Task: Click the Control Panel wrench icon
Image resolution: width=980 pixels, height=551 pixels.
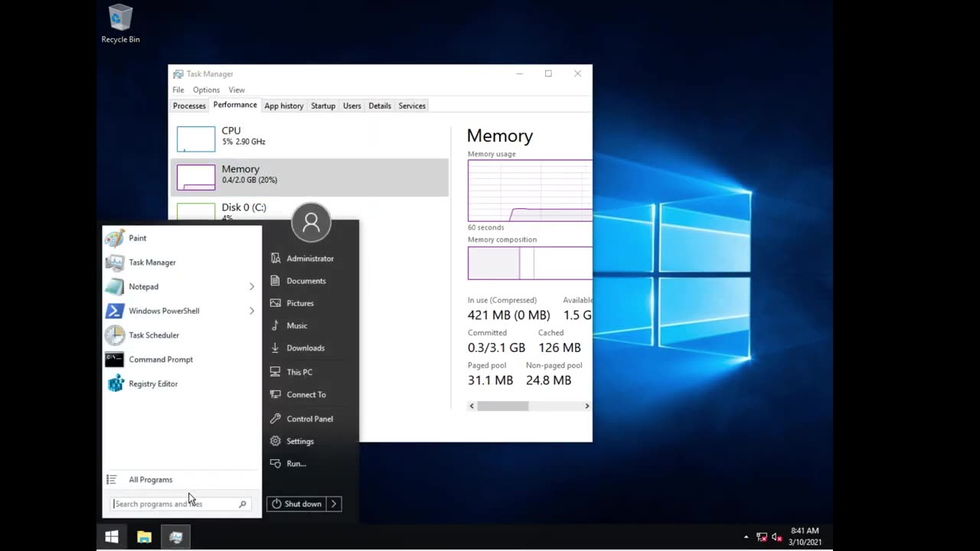Action: point(276,419)
